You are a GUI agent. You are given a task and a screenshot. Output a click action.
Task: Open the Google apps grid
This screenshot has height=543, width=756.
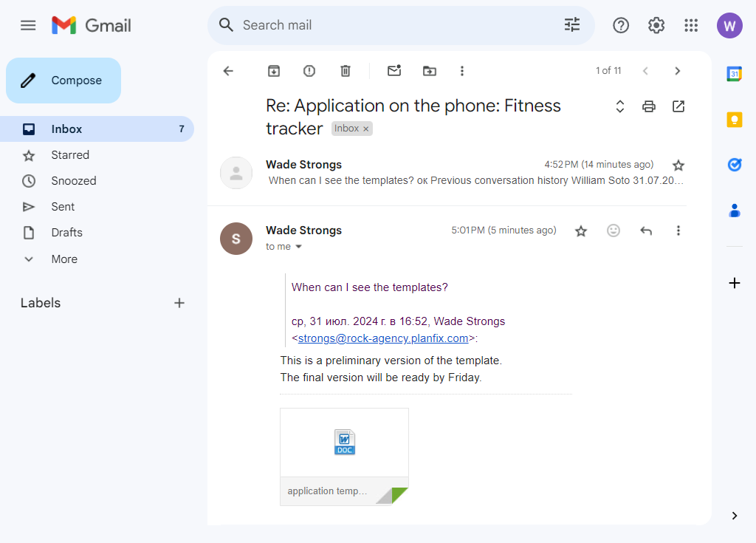point(691,25)
